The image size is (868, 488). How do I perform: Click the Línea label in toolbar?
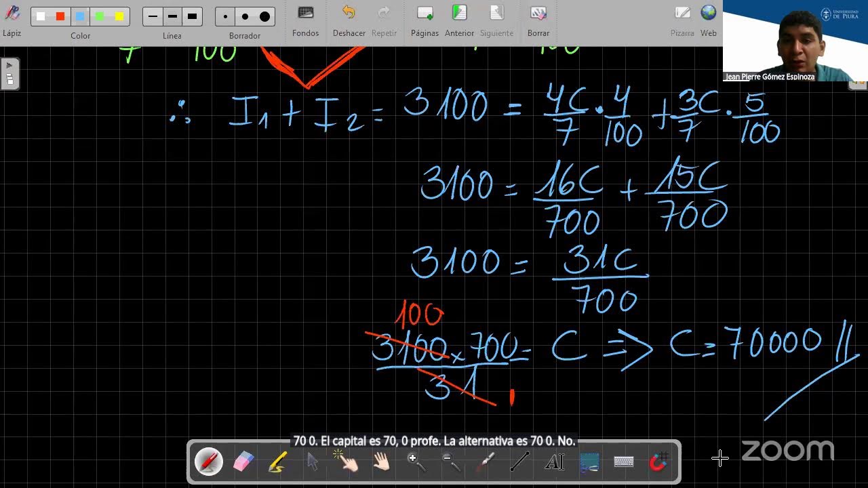(172, 35)
